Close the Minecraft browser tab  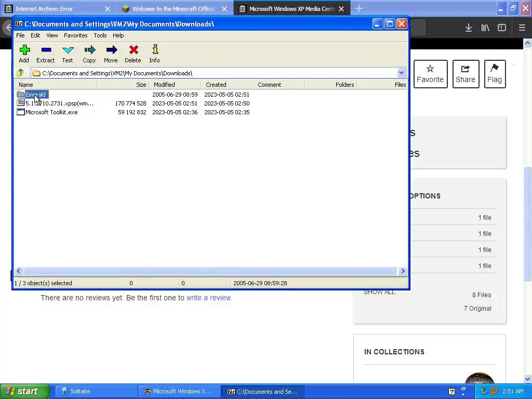click(x=224, y=9)
